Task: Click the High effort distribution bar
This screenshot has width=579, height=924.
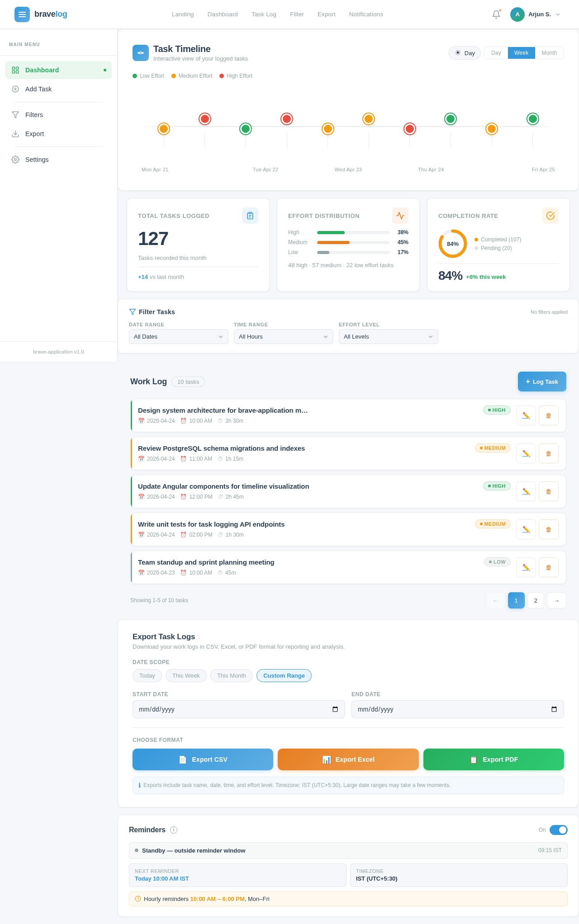Action: coord(353,232)
